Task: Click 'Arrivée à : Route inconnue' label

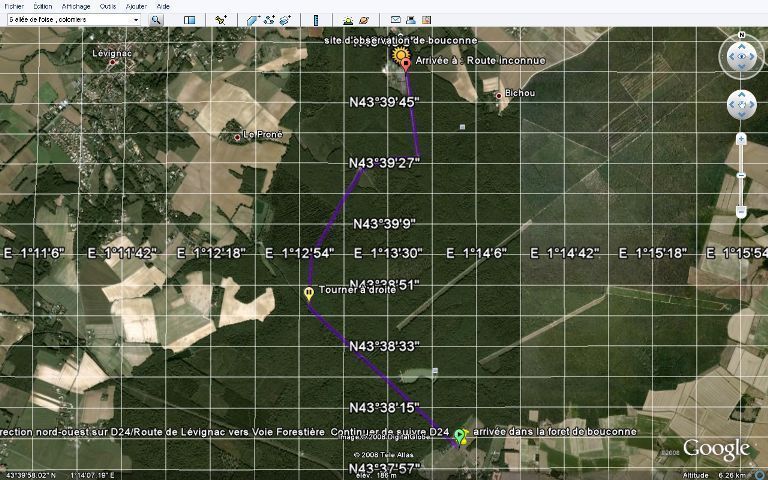Action: click(480, 61)
